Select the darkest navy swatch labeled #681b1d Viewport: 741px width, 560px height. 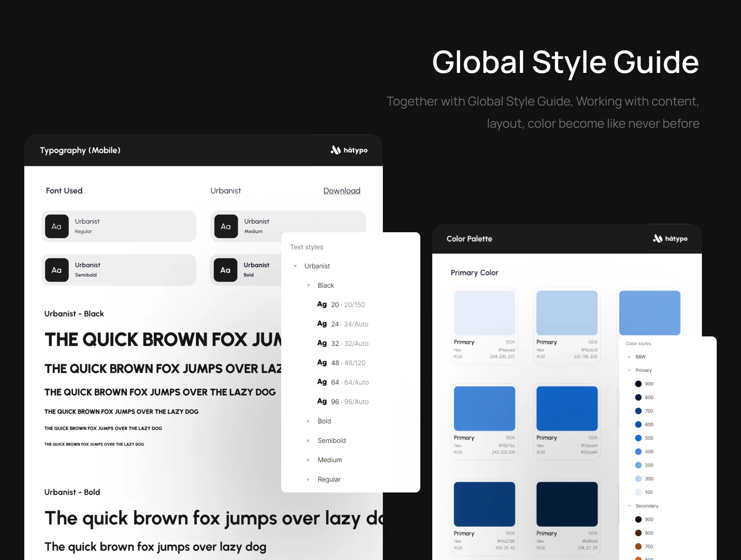(567, 504)
